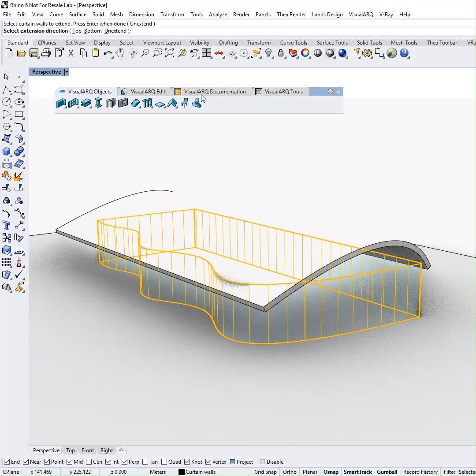Select the VisualARQ Wall tool

[x=61, y=103]
